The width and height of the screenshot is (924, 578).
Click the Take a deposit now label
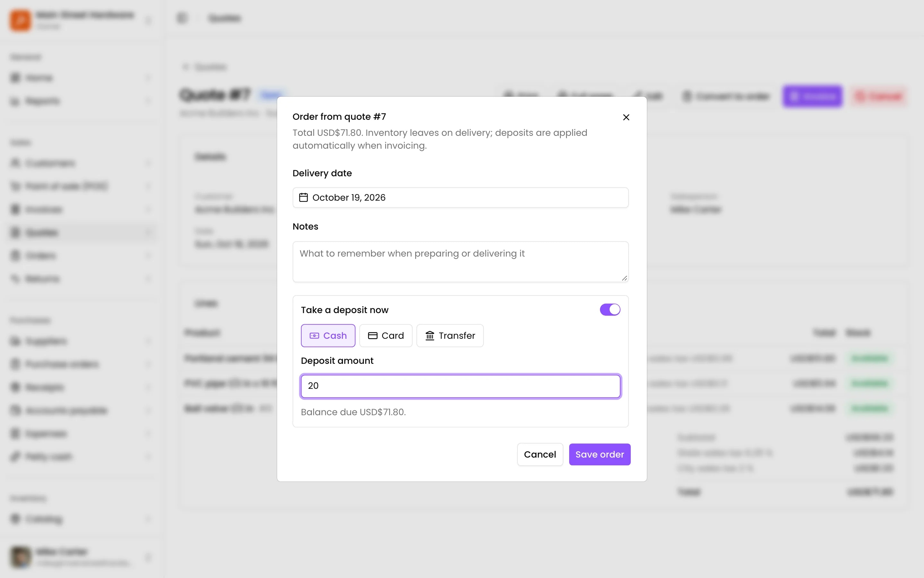[344, 310]
